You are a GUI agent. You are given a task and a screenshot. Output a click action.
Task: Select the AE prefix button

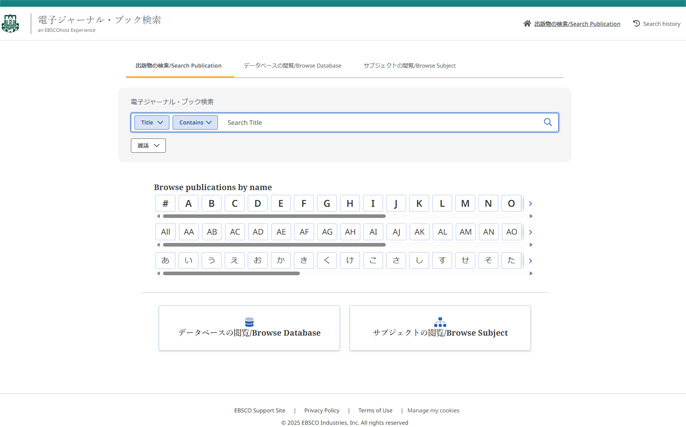[281, 232]
